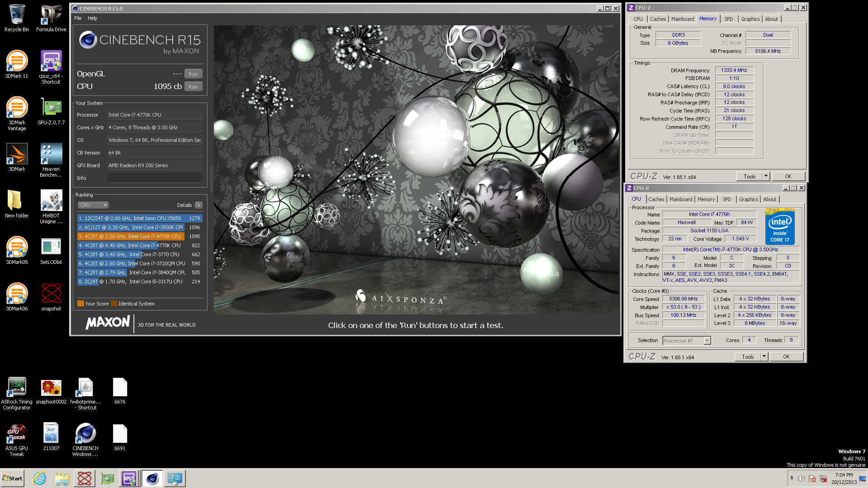Screen dimensions: 868x488
Task: Open GPU-Z.0.7.7 desktop icon
Action: click(51, 111)
